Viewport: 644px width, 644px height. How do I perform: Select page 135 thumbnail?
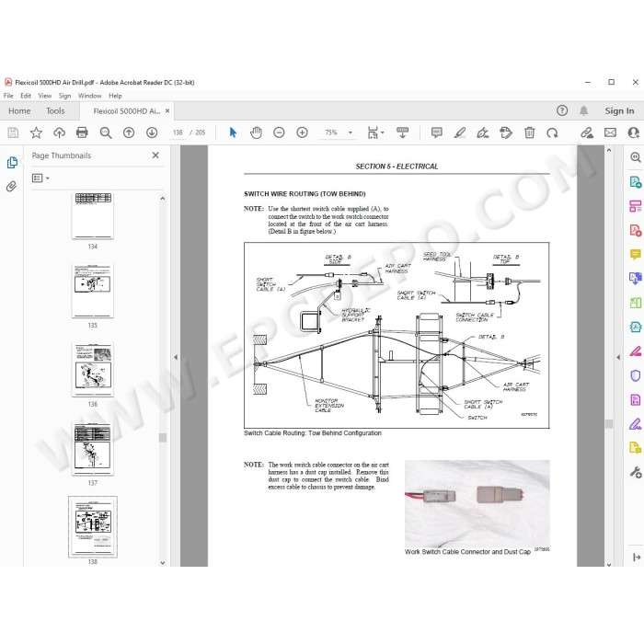(x=92, y=291)
